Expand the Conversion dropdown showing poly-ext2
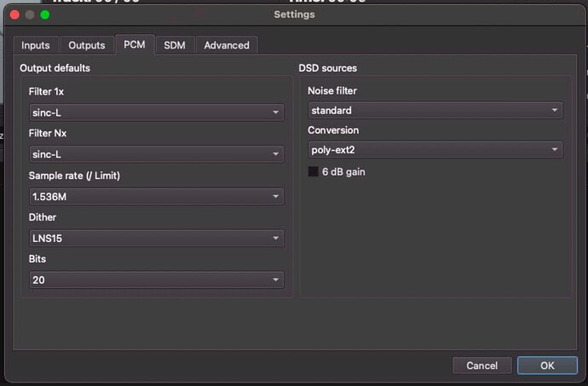The image size is (588, 386). tap(435, 150)
